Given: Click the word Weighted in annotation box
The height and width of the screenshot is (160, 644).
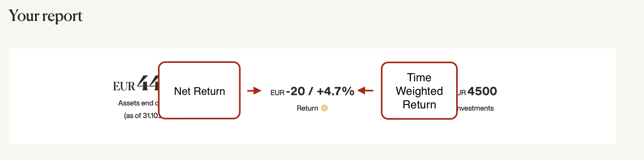Looking at the screenshot, I should [x=419, y=91].
